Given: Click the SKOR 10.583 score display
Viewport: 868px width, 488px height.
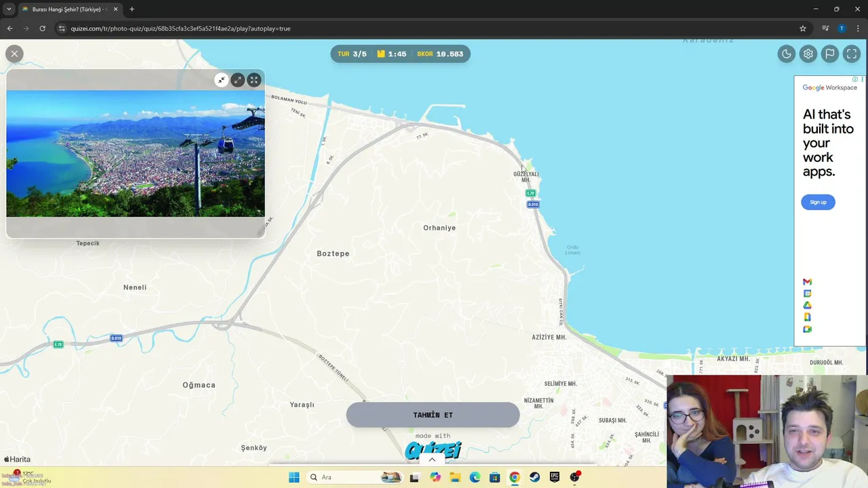Looking at the screenshot, I should (x=440, y=54).
